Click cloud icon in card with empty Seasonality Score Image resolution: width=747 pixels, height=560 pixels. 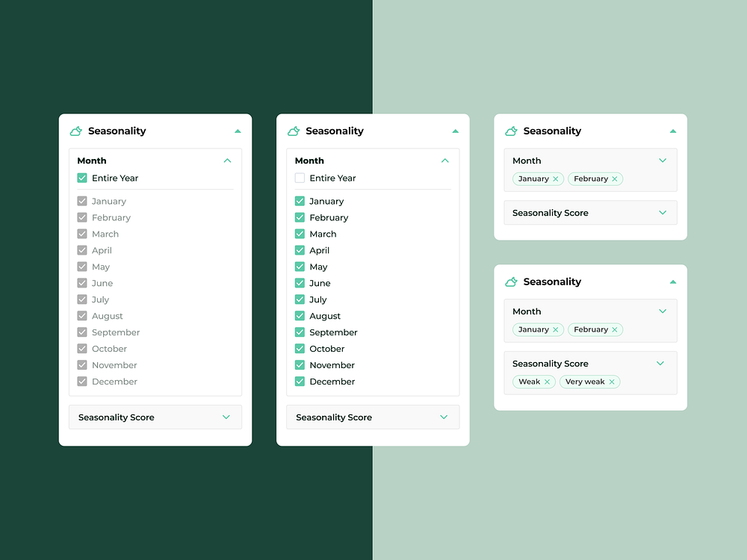click(511, 131)
